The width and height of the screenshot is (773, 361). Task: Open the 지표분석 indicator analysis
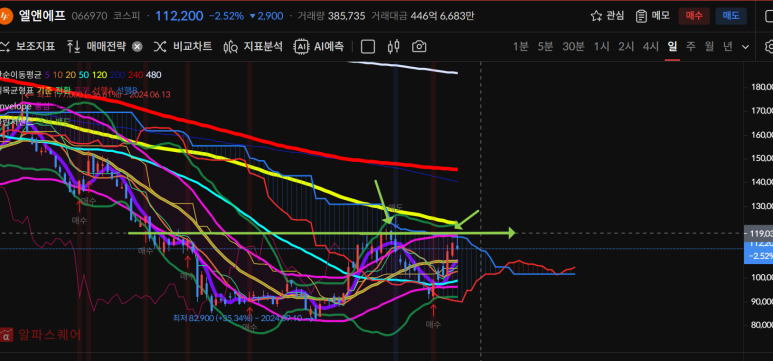(253, 46)
